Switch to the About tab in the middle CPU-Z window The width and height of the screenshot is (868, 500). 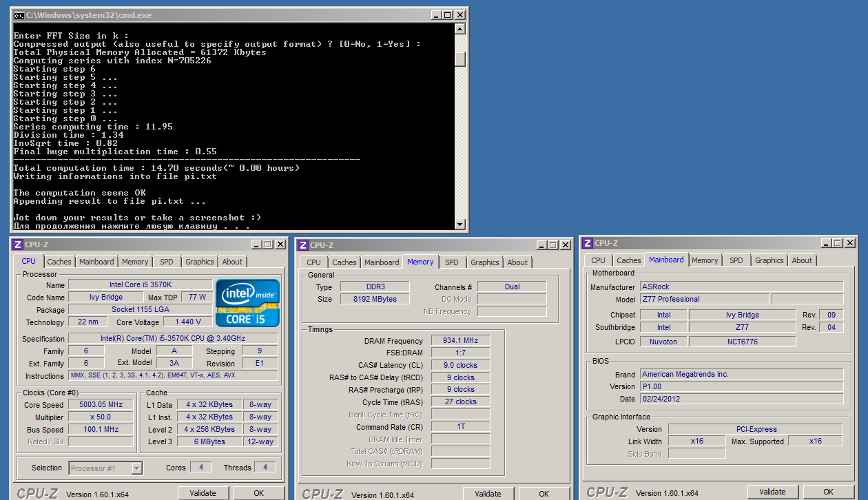[x=517, y=262]
